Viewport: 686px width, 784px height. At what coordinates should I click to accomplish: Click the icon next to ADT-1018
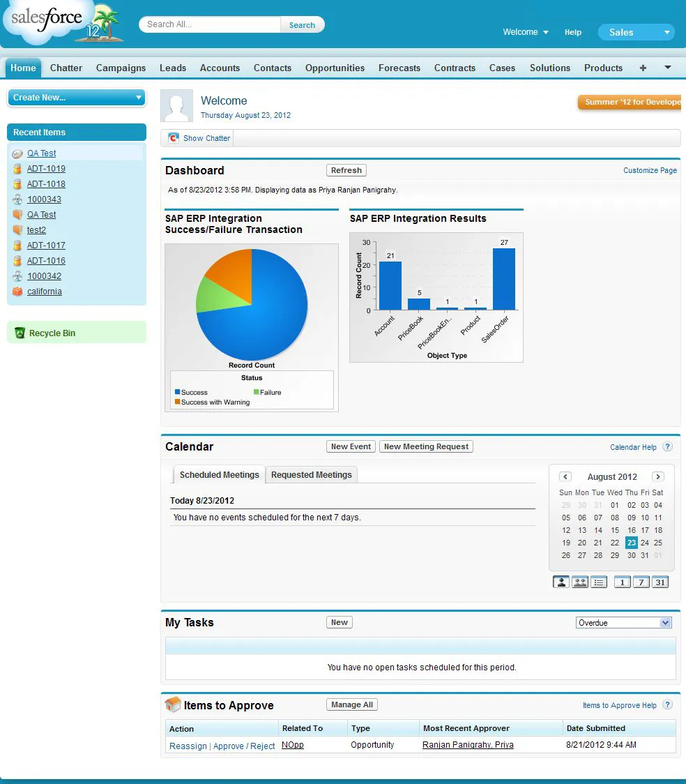tap(17, 184)
